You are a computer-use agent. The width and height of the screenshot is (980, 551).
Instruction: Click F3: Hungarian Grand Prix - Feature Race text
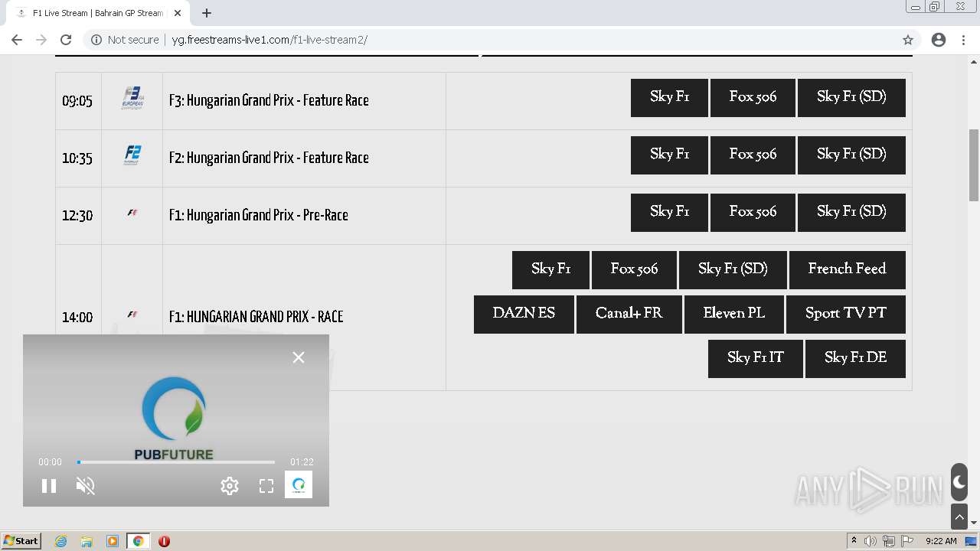click(269, 100)
